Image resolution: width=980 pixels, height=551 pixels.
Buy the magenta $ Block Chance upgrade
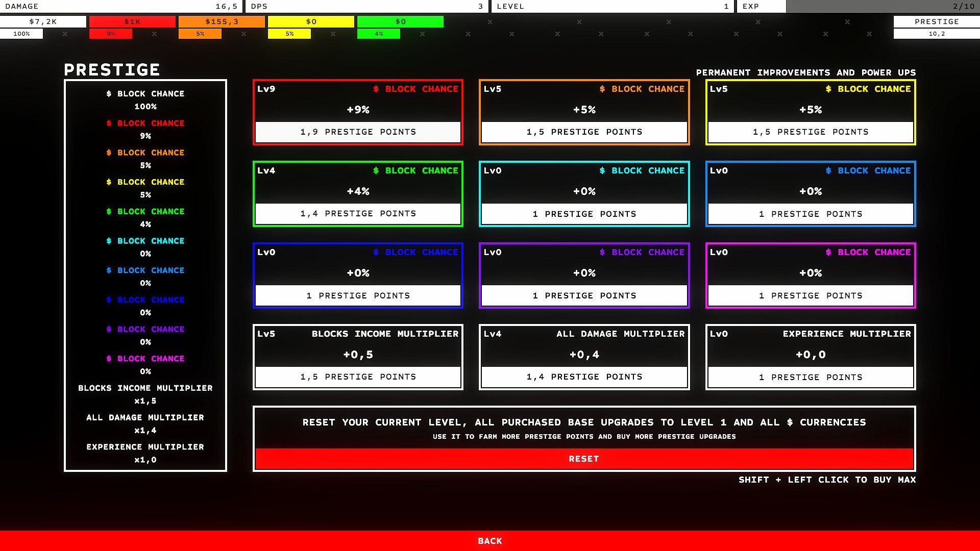coord(810,295)
